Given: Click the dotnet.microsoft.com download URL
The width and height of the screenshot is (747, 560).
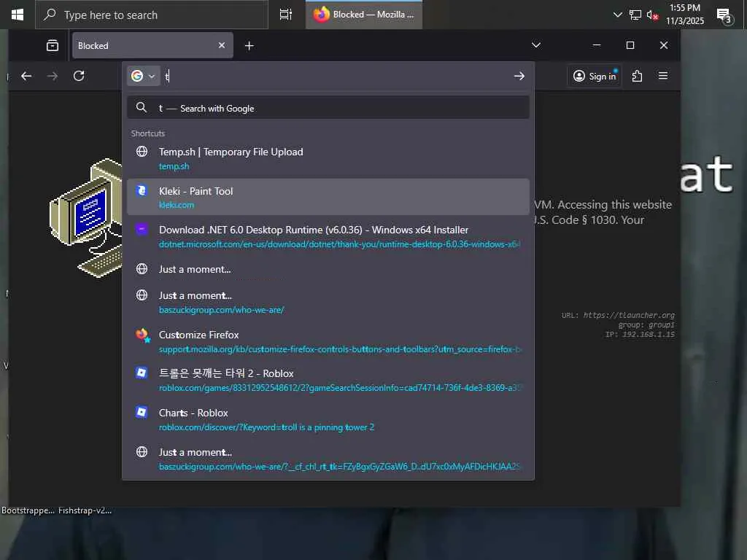Looking at the screenshot, I should click(339, 244).
